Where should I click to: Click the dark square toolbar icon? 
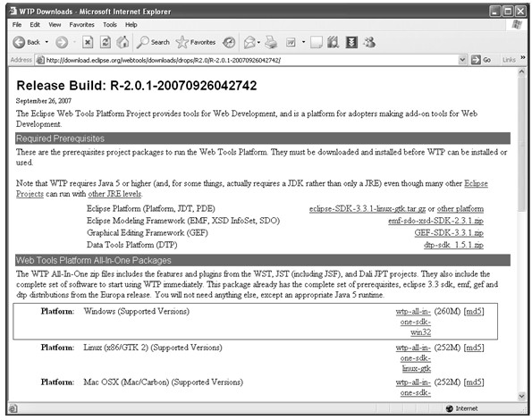pos(351,42)
